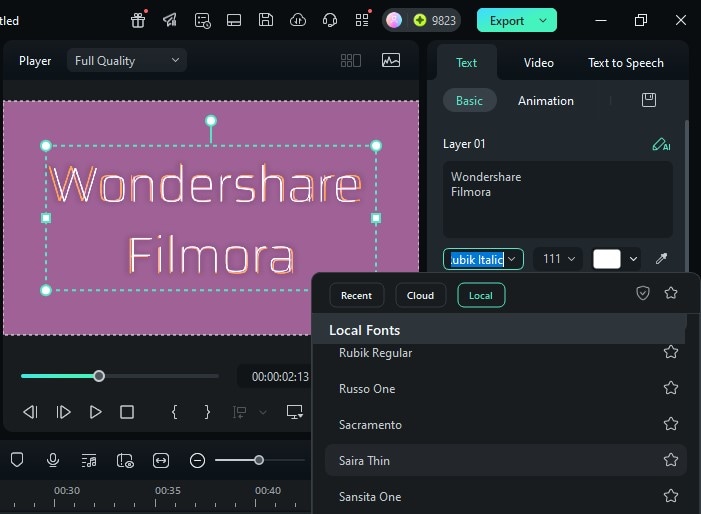Mark in with the left brace button

click(174, 412)
